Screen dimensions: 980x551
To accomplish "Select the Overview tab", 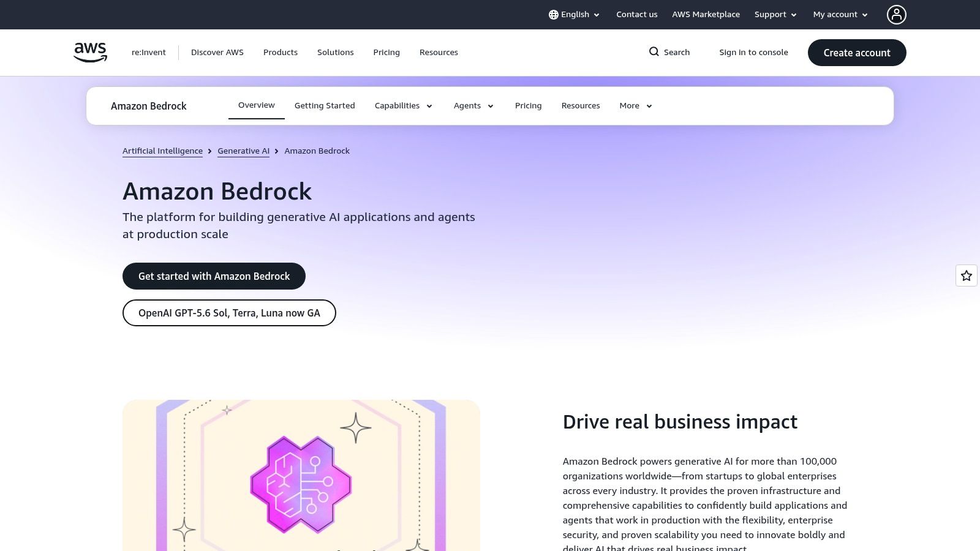I will click(257, 105).
